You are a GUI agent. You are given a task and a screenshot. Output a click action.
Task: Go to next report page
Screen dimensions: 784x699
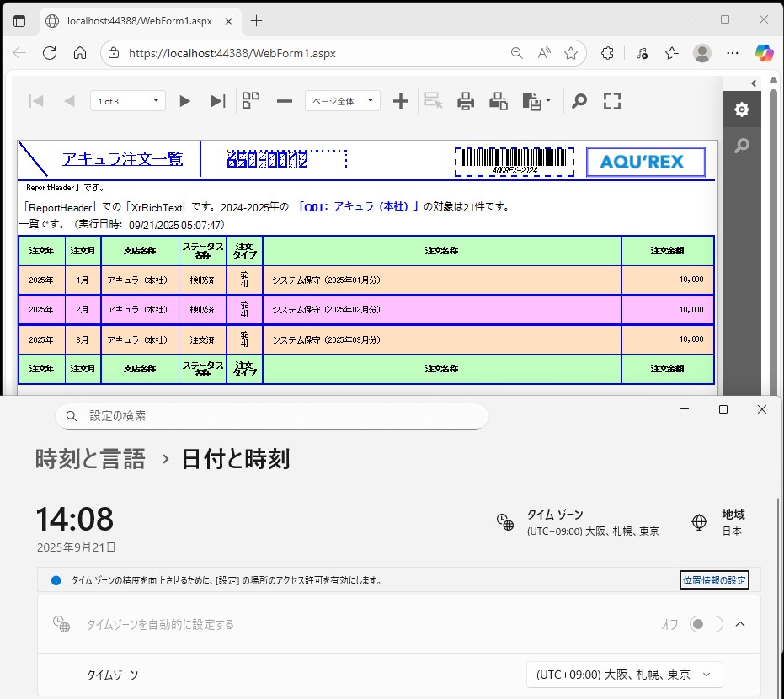[x=184, y=101]
